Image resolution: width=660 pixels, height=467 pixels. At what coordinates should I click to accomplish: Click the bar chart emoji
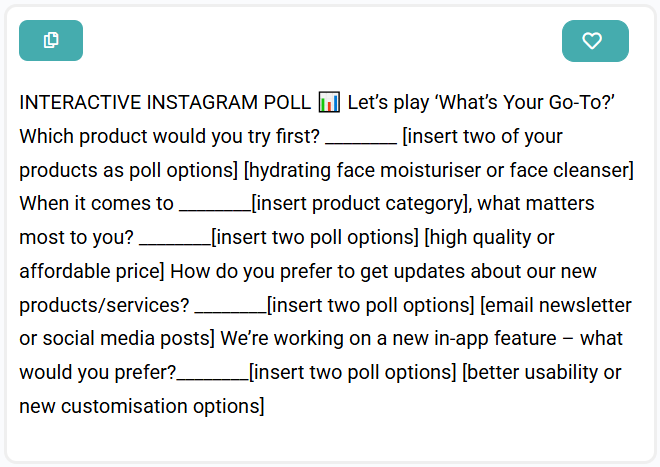[329, 102]
